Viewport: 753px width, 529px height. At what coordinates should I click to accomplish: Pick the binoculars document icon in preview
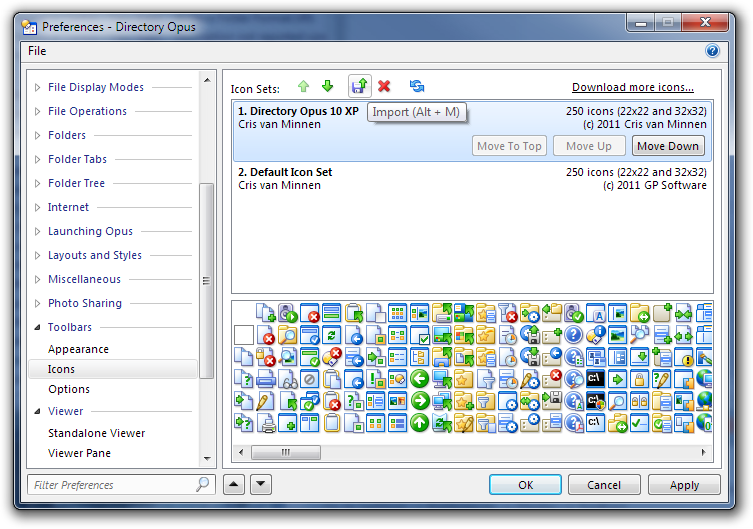coord(288,379)
